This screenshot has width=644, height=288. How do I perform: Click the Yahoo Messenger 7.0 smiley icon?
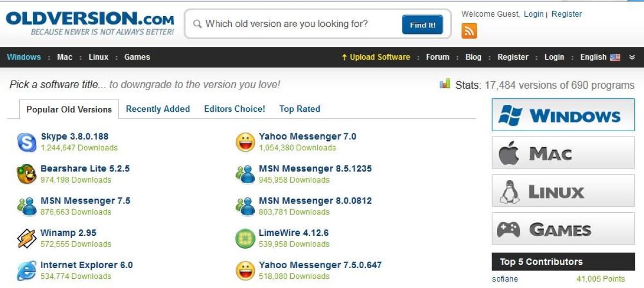(x=245, y=142)
